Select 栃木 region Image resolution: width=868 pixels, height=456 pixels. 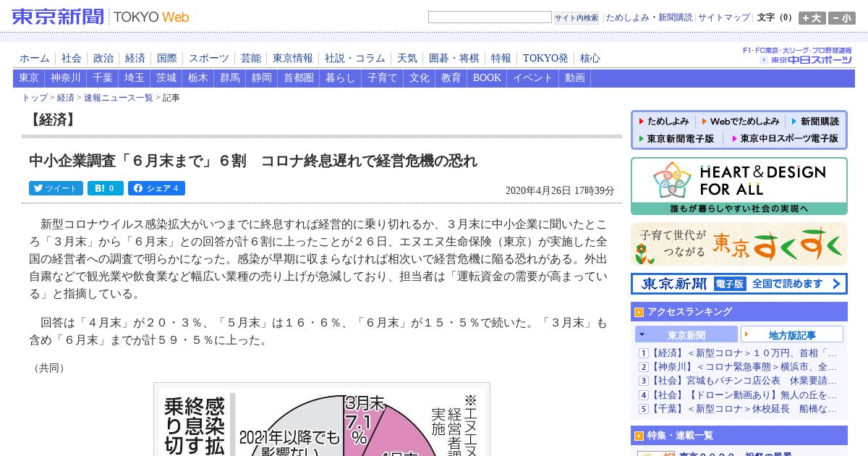click(198, 78)
